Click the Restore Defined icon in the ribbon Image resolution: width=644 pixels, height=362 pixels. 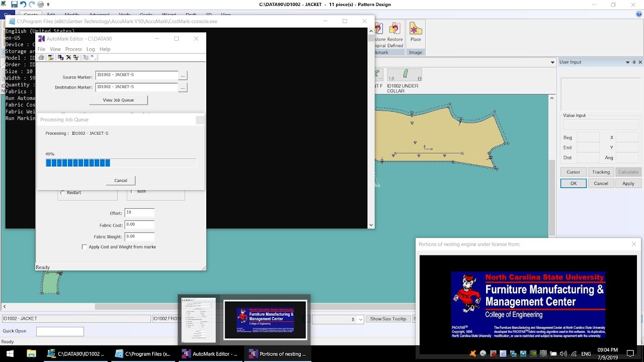pos(395,35)
